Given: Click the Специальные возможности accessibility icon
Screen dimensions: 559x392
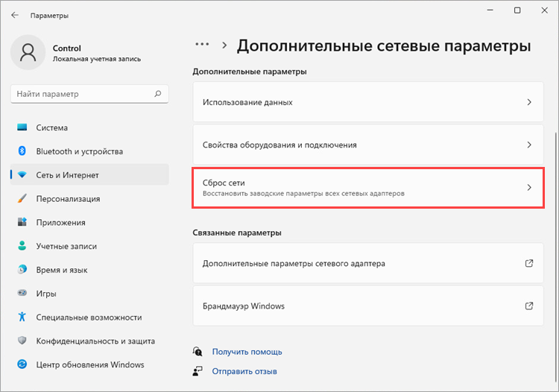Looking at the screenshot, I should 22,317.
